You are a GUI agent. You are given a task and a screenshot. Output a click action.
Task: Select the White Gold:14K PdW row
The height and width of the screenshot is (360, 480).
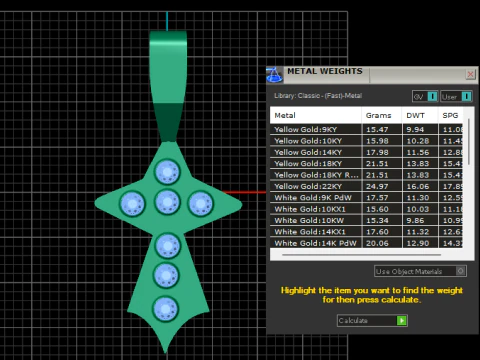click(367, 243)
